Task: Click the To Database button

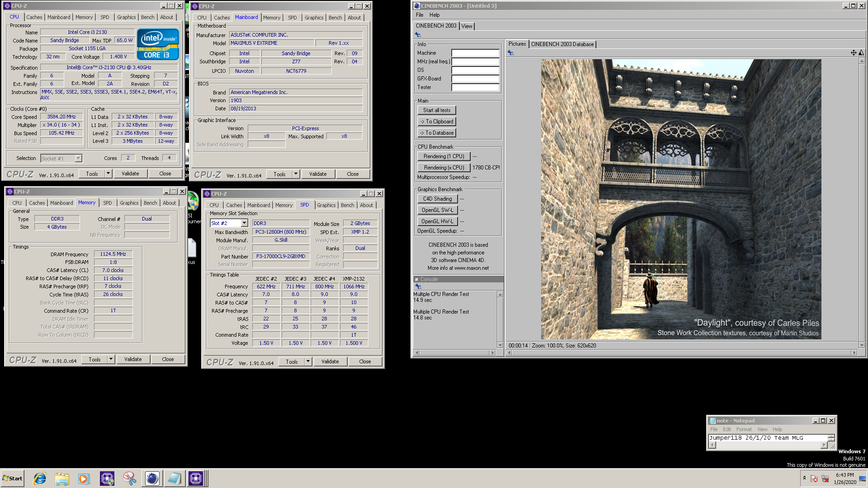Action: [x=437, y=133]
